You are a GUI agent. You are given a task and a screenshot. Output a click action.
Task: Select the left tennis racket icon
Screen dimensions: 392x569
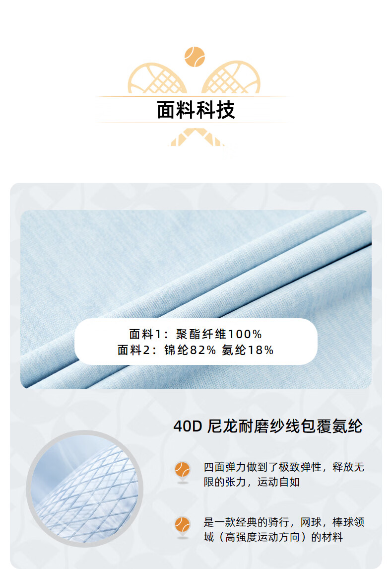click(157, 78)
